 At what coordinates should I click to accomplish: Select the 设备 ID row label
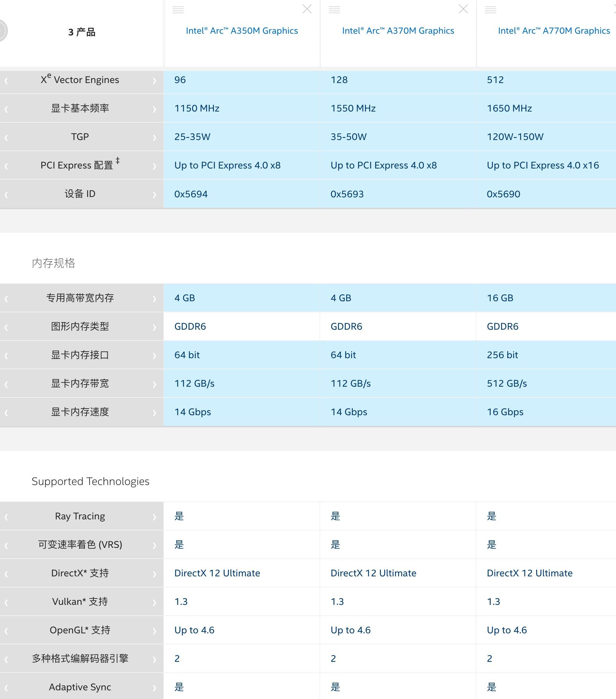pyautogui.click(x=80, y=194)
